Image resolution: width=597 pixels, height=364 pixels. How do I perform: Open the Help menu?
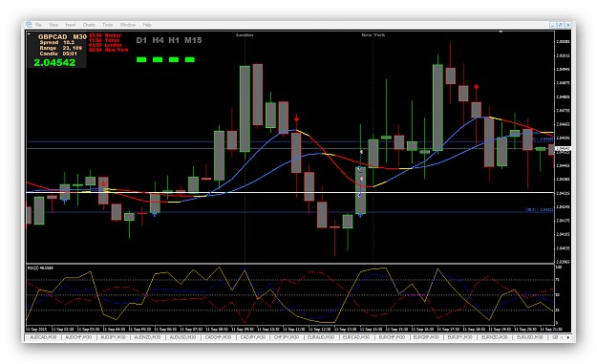147,25
